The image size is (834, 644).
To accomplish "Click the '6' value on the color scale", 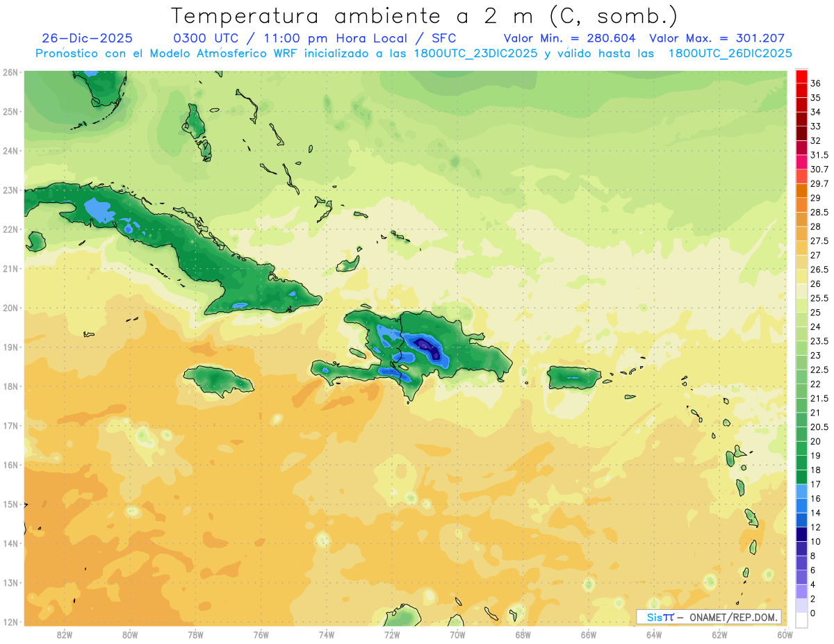I will (813, 570).
